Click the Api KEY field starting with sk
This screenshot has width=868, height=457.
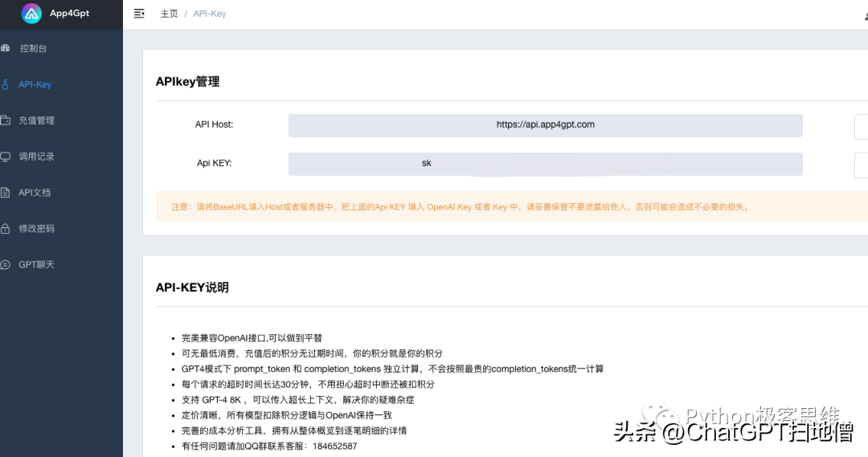[x=545, y=164]
